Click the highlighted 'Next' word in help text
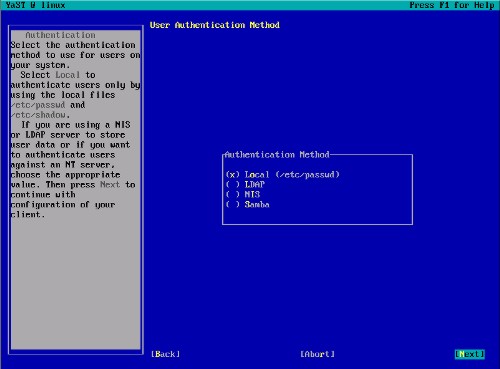The width and height of the screenshot is (500, 369). [x=110, y=185]
